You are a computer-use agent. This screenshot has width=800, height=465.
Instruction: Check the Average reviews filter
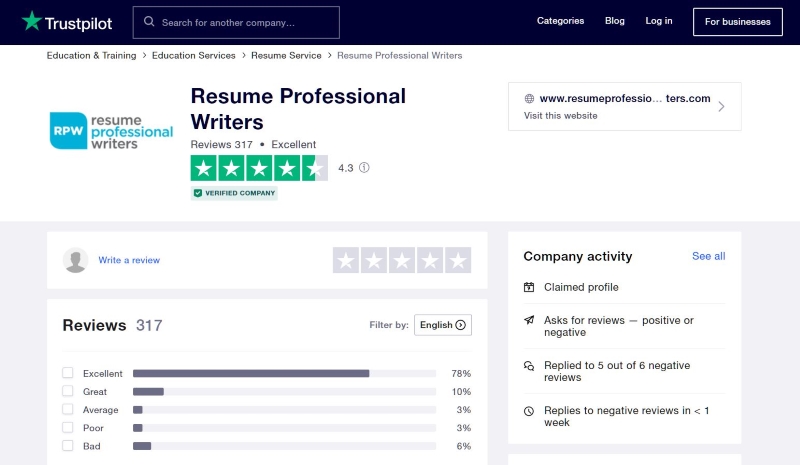pyautogui.click(x=67, y=409)
